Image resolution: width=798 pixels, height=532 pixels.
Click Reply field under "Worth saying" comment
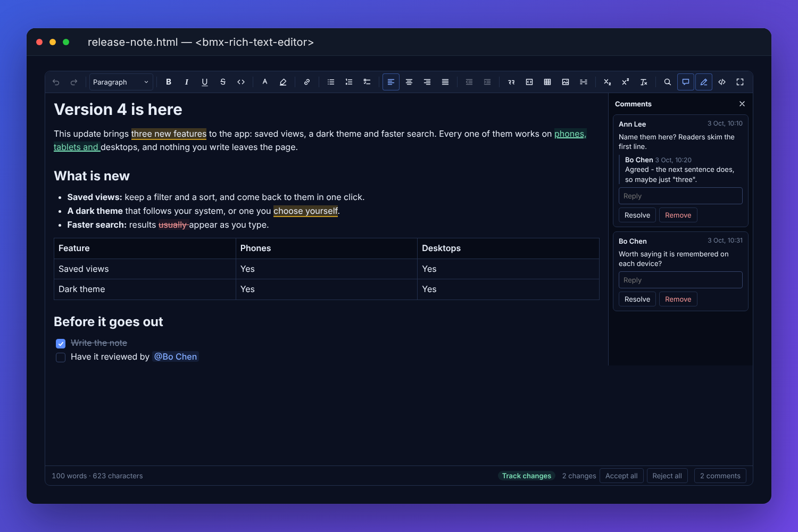680,280
